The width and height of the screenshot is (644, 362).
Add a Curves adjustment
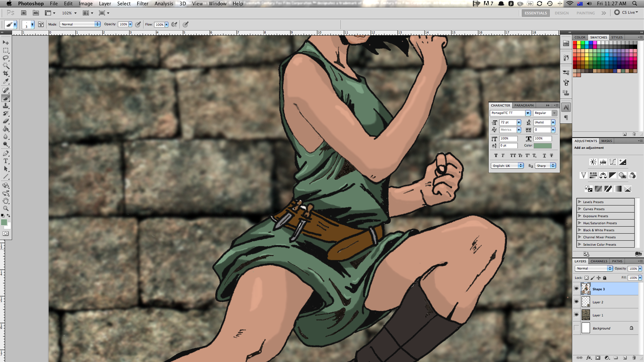tap(613, 162)
